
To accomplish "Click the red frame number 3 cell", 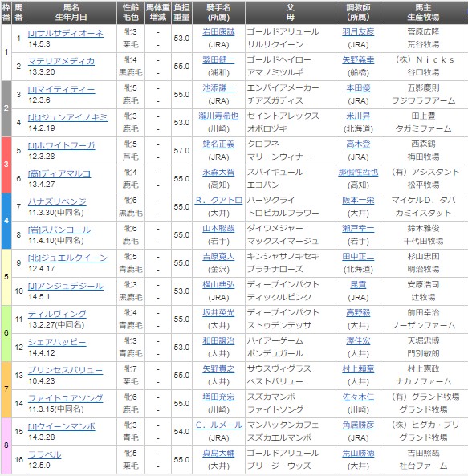I will click(6, 165).
